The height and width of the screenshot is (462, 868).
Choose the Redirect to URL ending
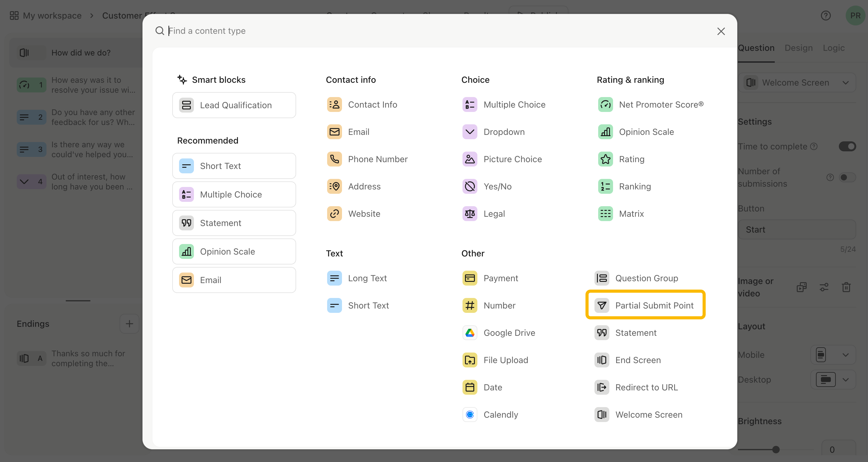point(636,387)
